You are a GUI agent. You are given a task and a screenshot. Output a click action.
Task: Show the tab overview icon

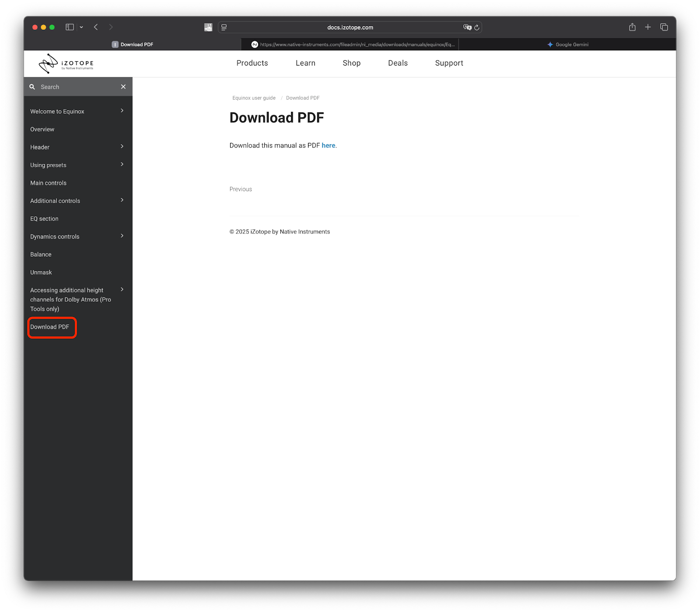pos(664,27)
